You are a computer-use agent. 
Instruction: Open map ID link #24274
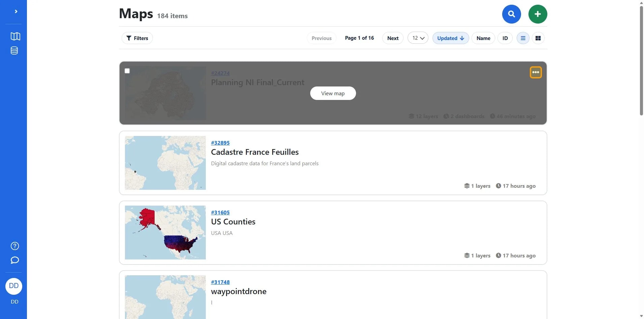220,73
